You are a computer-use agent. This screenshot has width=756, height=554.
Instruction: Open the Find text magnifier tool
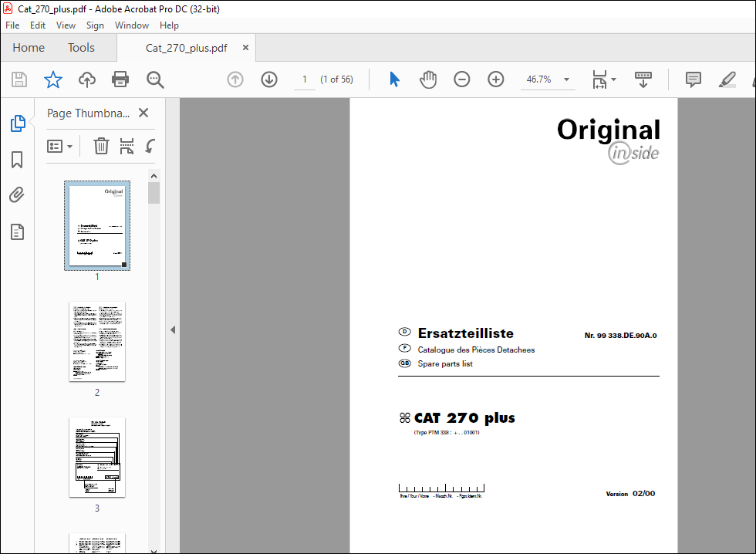(x=155, y=79)
